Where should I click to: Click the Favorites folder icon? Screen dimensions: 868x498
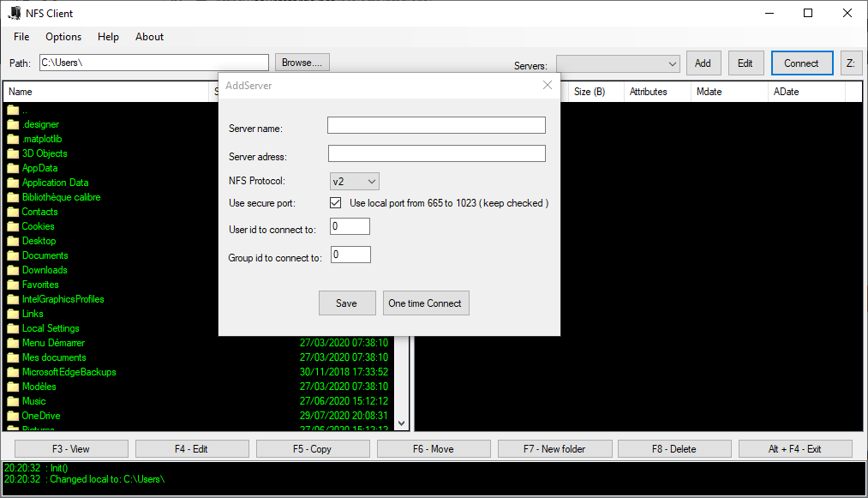click(x=13, y=285)
